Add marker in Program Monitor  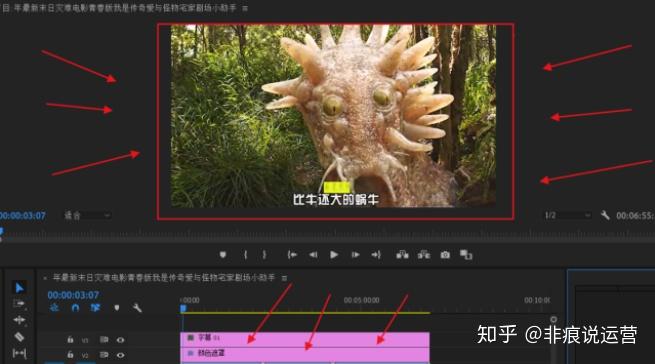[x=223, y=255]
